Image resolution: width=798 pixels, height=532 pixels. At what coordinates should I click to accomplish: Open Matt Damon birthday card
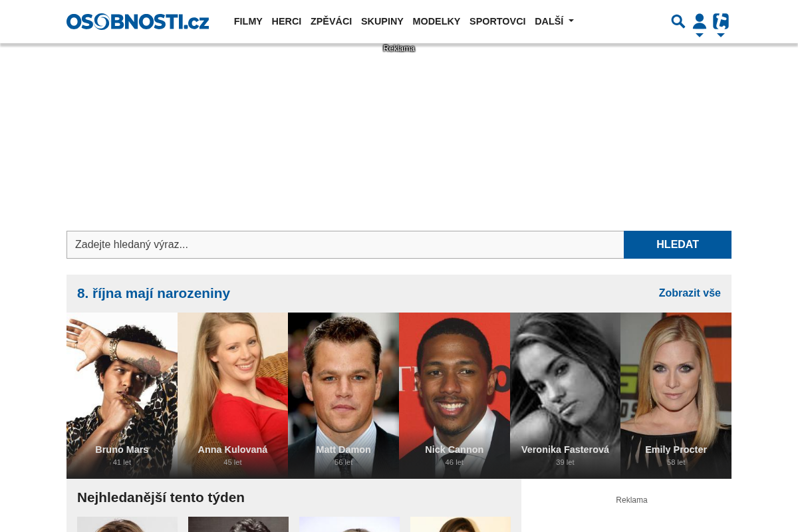(344, 396)
